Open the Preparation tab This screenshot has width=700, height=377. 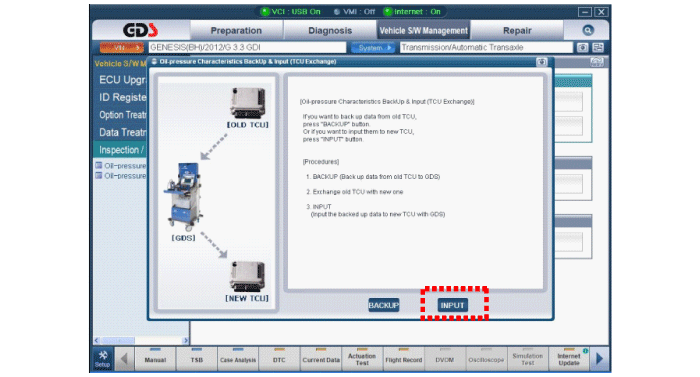[236, 30]
